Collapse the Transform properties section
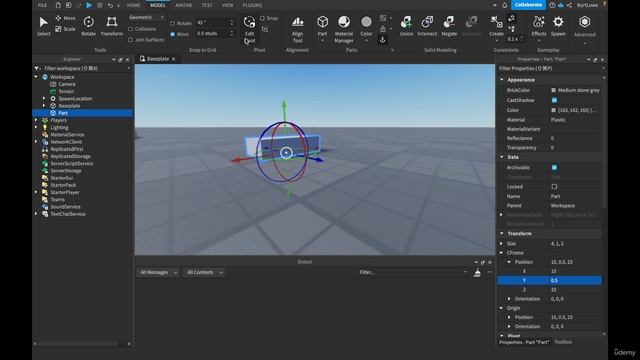Screen dimensions: 640x360 tap(502, 233)
